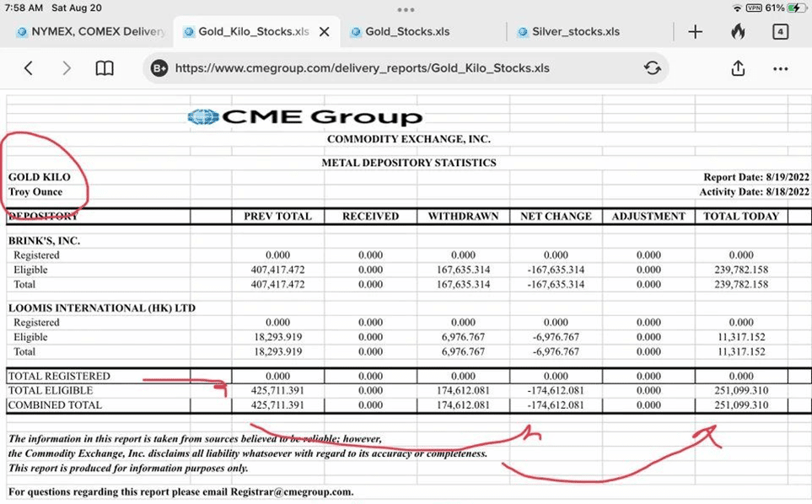Select Loomis Eligible net change -6,976.767

(556, 337)
